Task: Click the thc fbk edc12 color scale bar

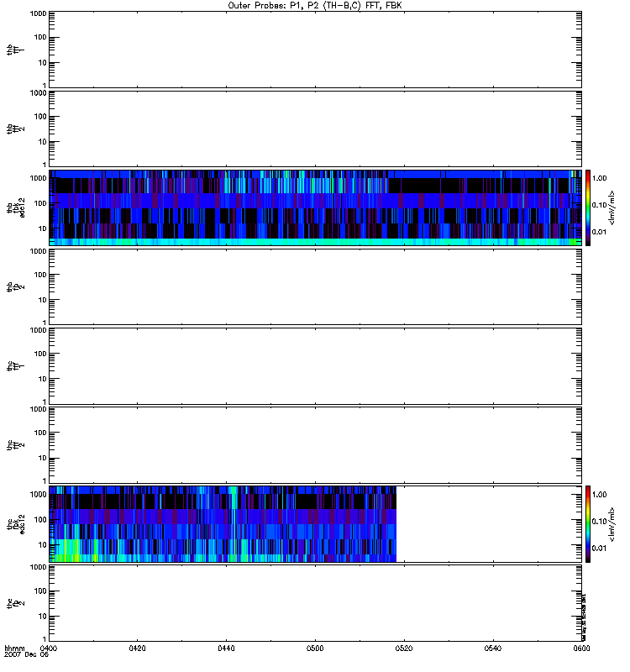Action: 588,524
